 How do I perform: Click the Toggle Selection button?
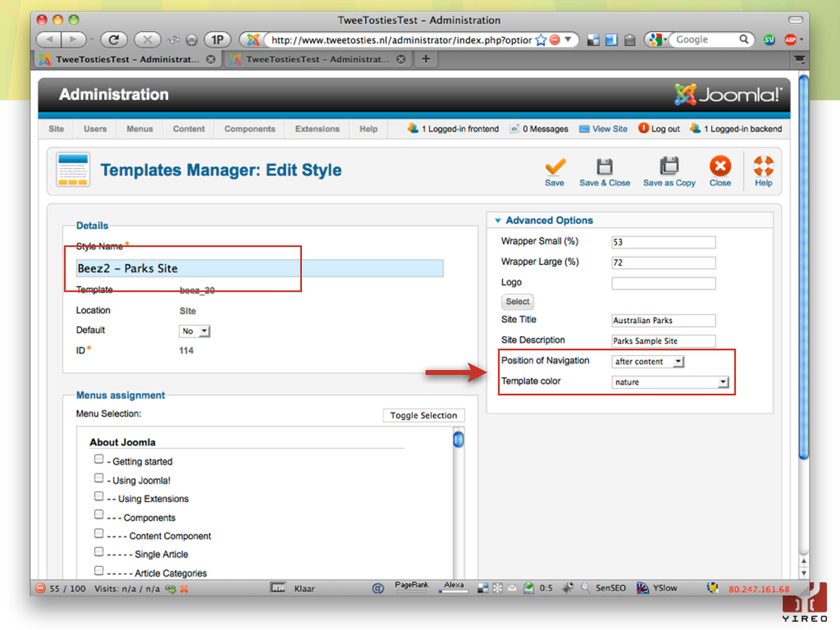click(x=424, y=415)
